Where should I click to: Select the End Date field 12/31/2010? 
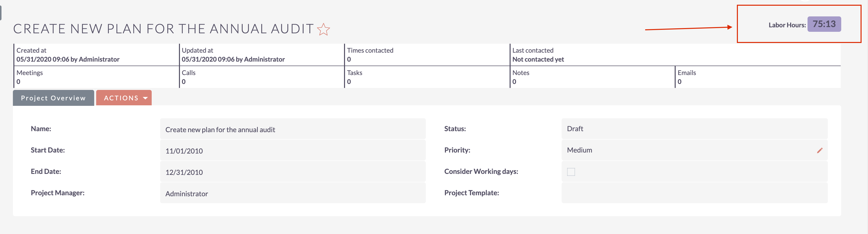click(x=292, y=172)
